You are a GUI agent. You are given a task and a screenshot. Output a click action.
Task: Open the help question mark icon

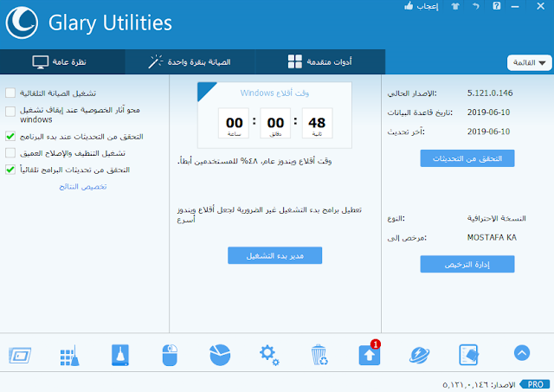point(497,6)
